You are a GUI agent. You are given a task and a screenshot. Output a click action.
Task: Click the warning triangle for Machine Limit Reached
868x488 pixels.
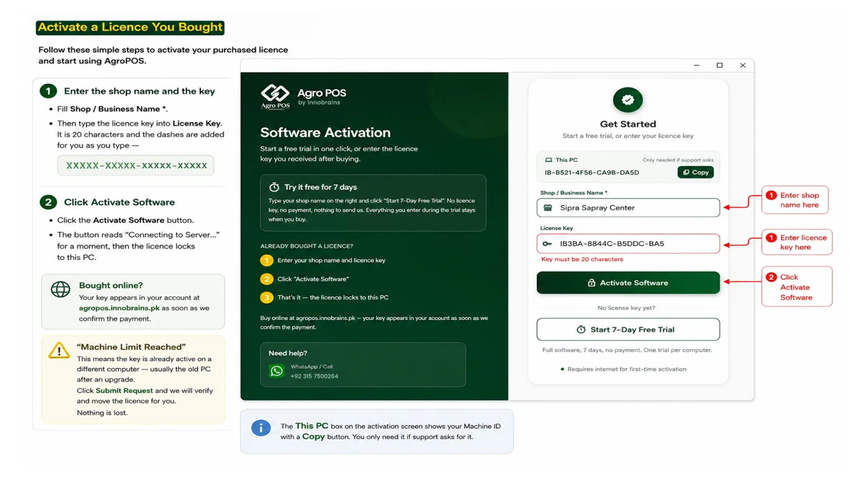click(59, 350)
